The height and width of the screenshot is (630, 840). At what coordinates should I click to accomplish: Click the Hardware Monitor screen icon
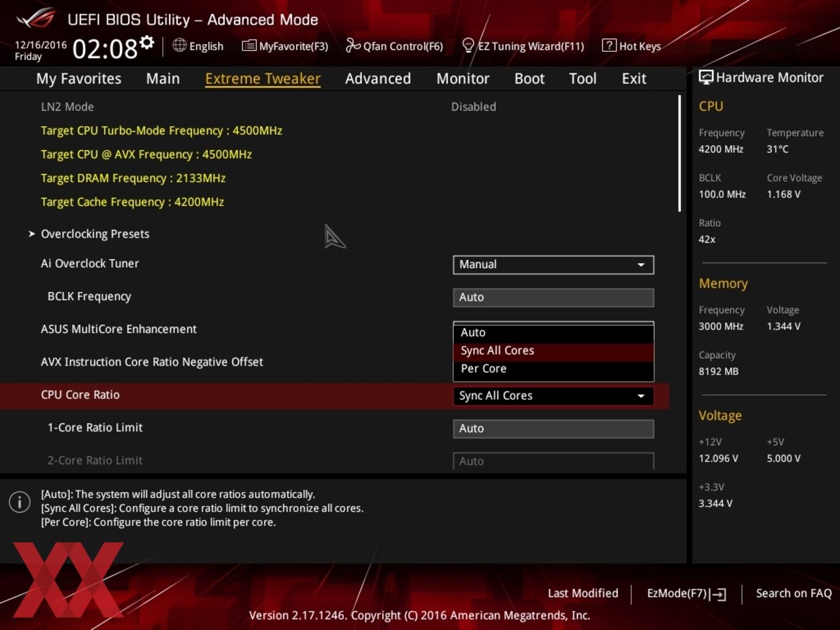(x=706, y=77)
